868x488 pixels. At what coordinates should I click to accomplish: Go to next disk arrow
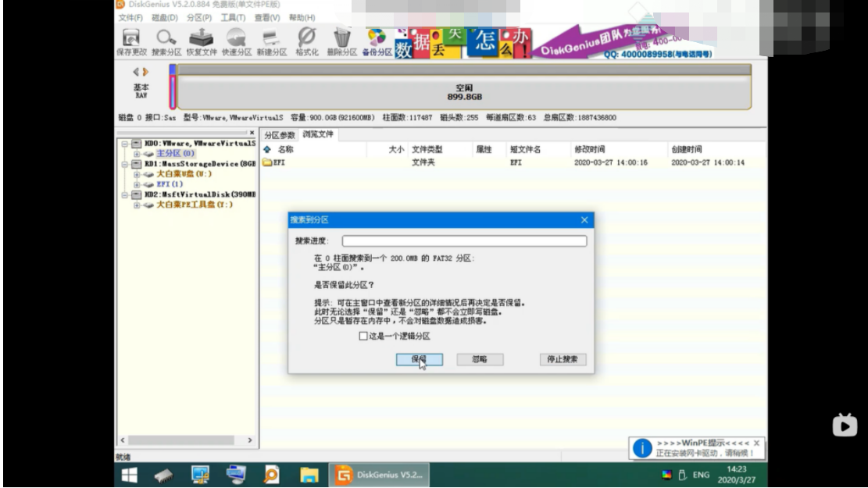point(145,72)
